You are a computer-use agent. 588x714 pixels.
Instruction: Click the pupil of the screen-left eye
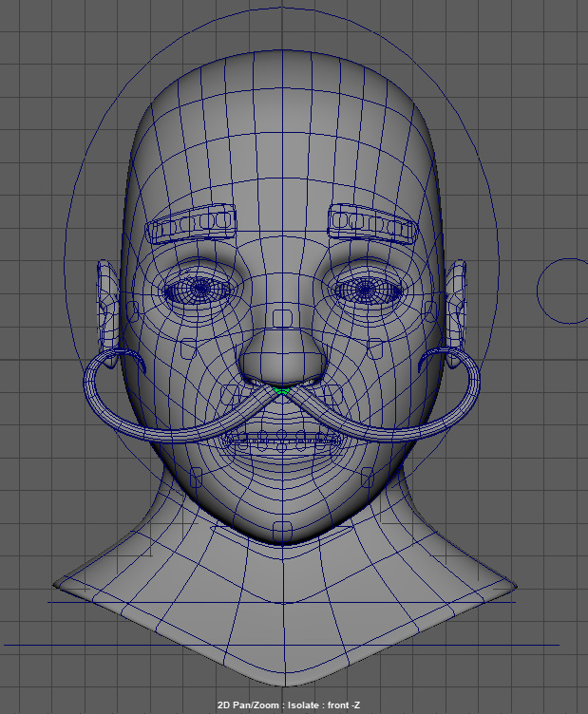(x=200, y=289)
